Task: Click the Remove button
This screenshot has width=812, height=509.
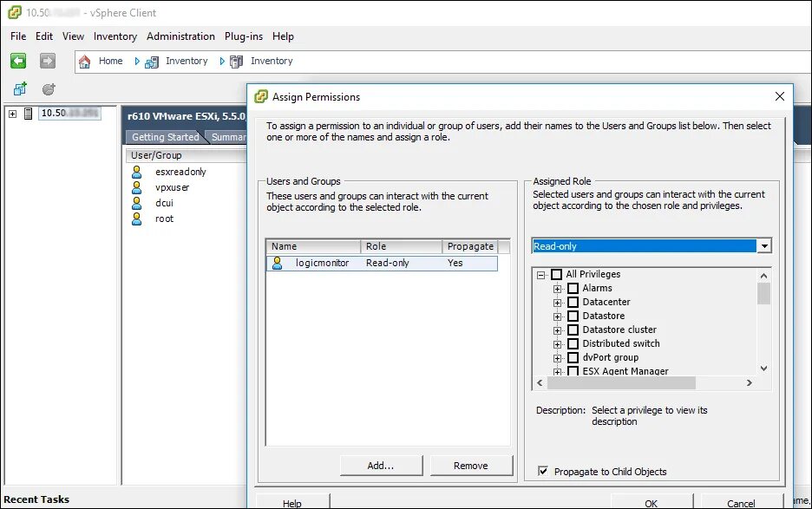Action: (471, 466)
